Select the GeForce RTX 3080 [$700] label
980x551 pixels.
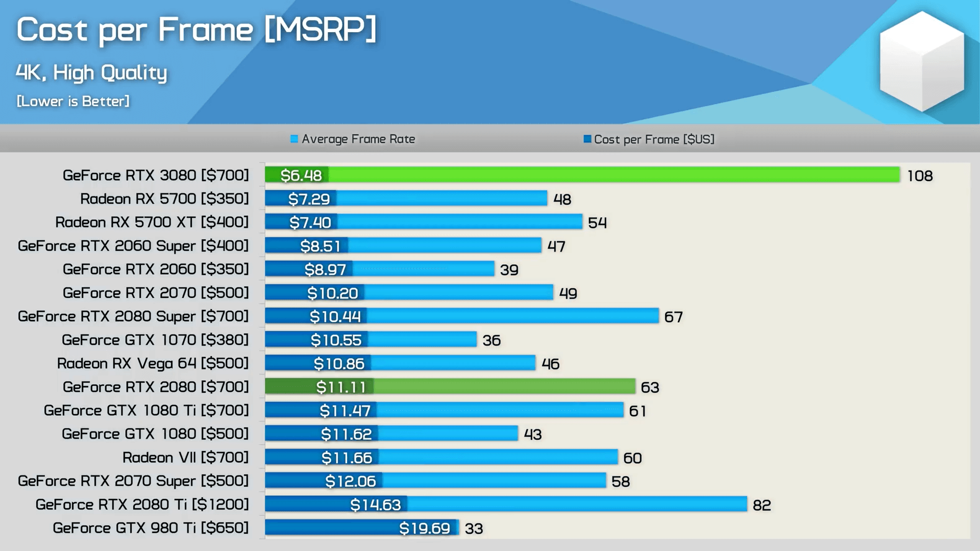coord(156,175)
